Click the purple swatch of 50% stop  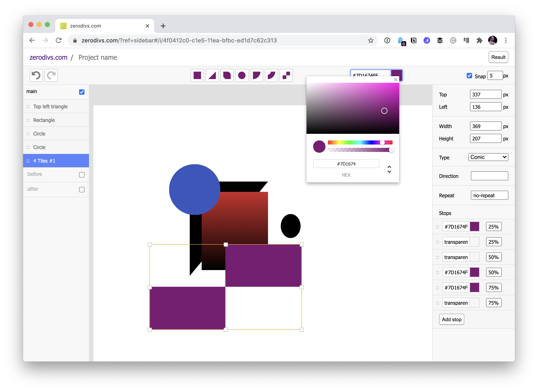(474, 272)
